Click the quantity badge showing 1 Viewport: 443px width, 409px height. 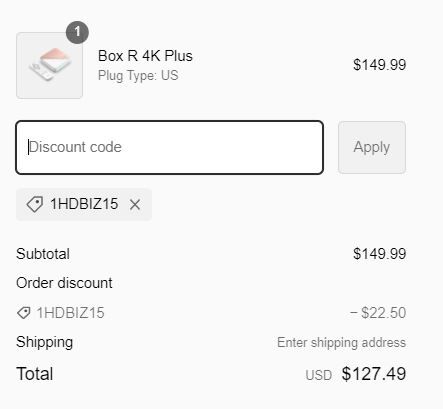77,32
